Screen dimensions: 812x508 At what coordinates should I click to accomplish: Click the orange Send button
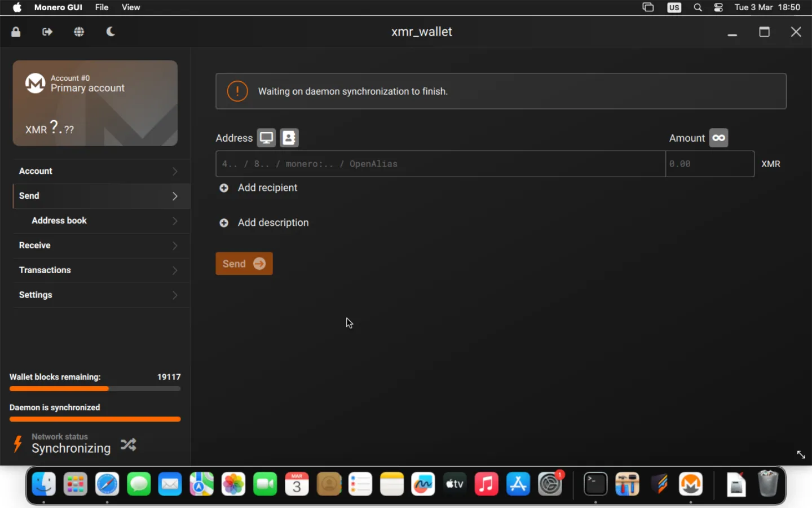coord(244,264)
